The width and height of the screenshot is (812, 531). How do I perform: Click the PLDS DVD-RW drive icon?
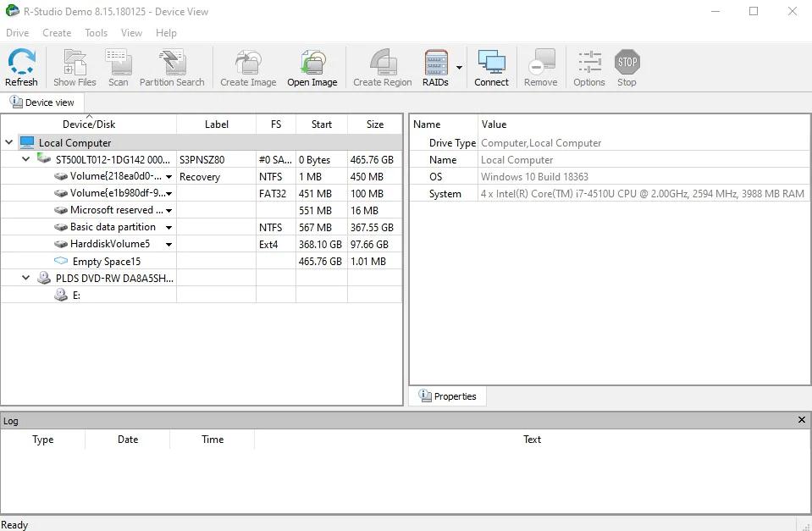coord(44,278)
